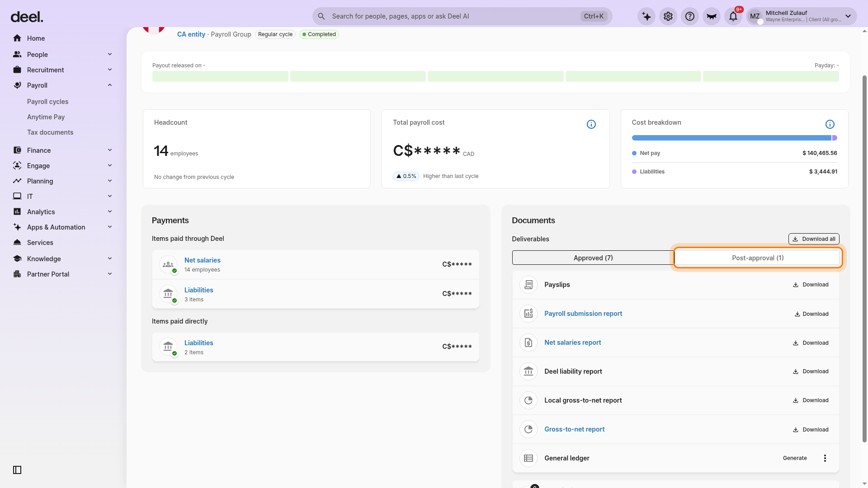Viewport: 868px width, 488px height.
Task: Collapse the sidebar panel icon
Action: (x=17, y=470)
